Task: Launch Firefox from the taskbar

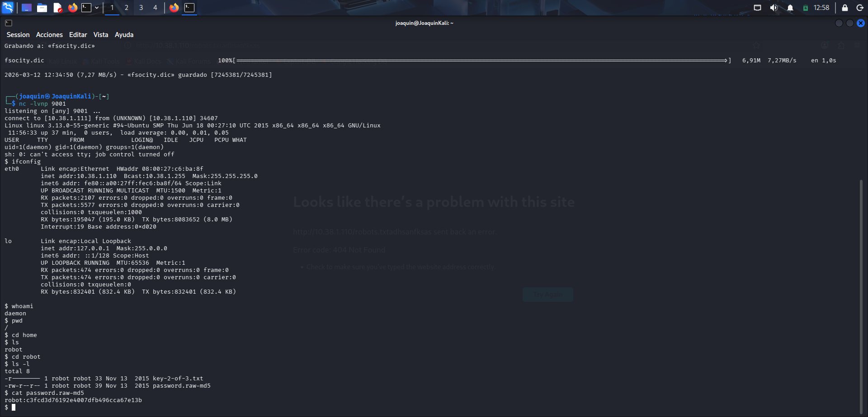Action: (72, 7)
